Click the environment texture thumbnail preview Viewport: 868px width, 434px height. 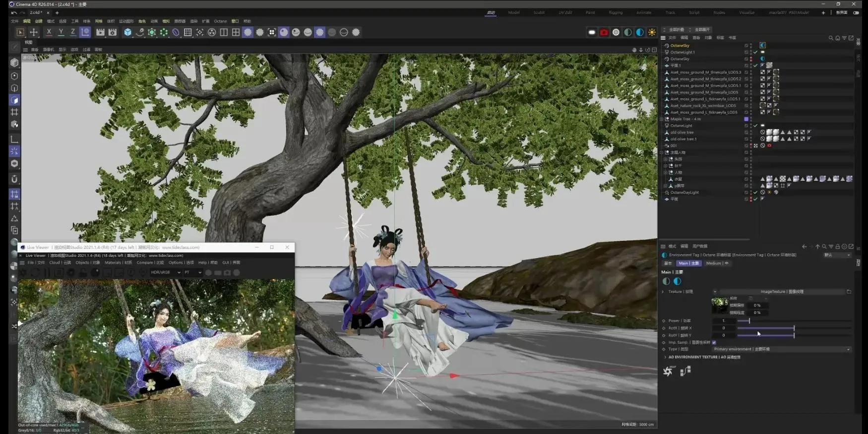click(x=719, y=305)
